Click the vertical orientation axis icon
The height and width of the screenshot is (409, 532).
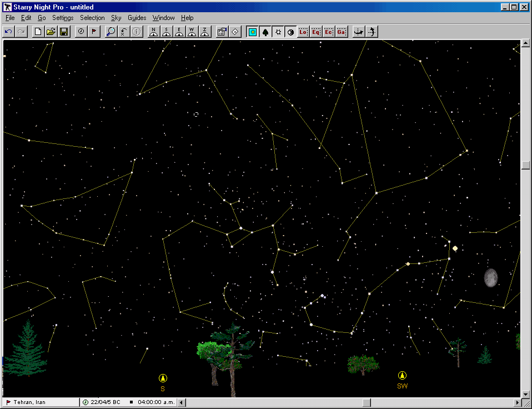pos(372,32)
